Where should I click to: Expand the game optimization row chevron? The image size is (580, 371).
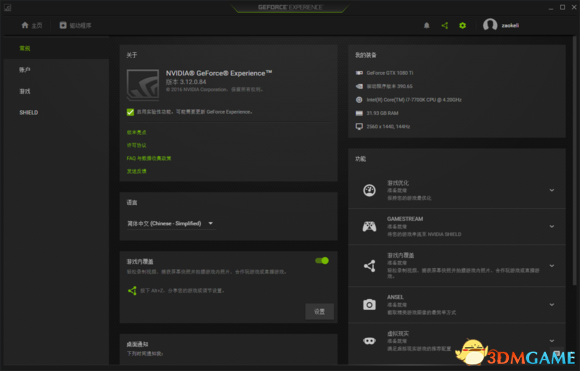coord(552,190)
